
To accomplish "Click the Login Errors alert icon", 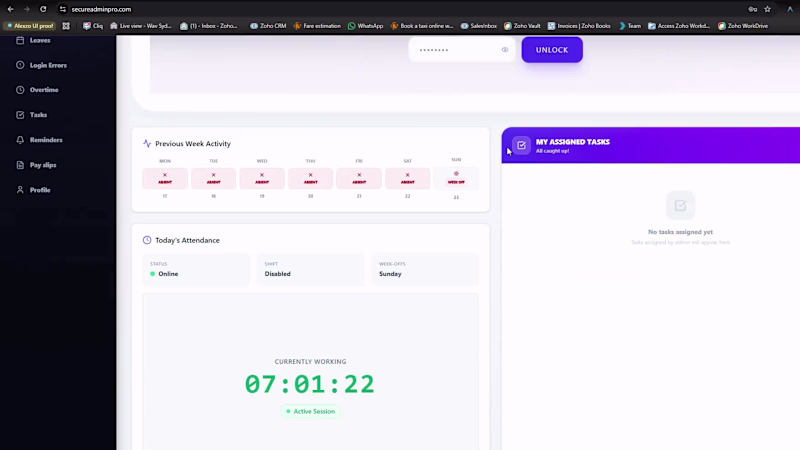I will [x=20, y=65].
